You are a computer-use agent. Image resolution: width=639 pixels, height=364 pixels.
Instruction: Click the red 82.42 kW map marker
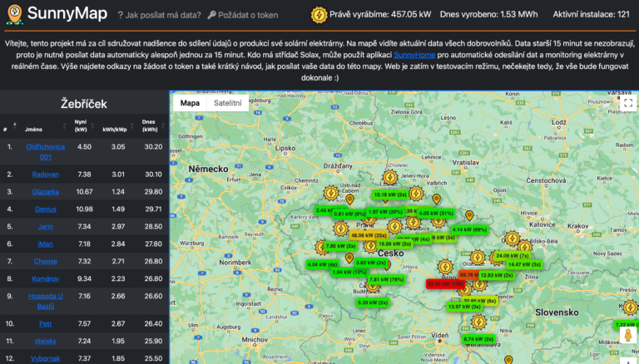point(444,283)
